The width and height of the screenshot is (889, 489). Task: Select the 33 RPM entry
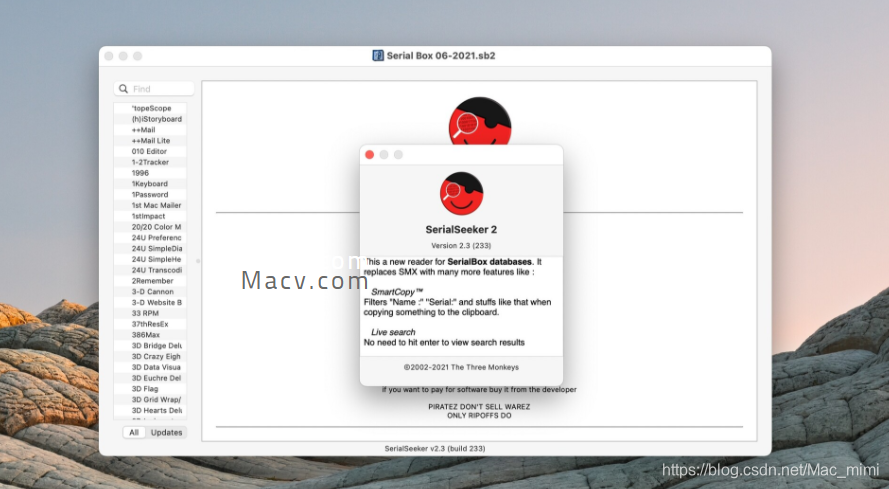coord(150,313)
